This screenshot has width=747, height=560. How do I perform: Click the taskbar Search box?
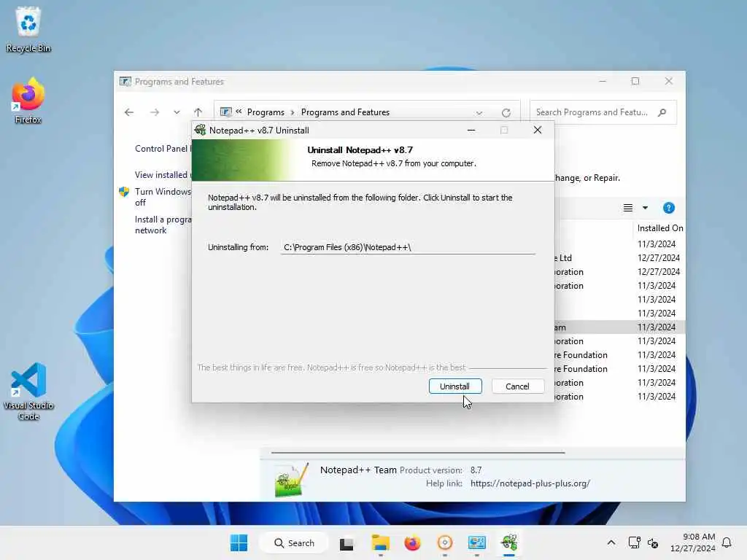click(x=294, y=542)
